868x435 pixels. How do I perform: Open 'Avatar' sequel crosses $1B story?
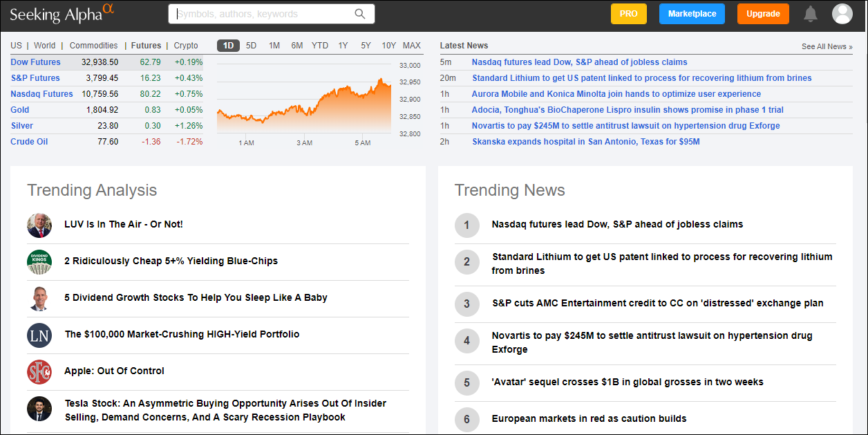tap(628, 382)
